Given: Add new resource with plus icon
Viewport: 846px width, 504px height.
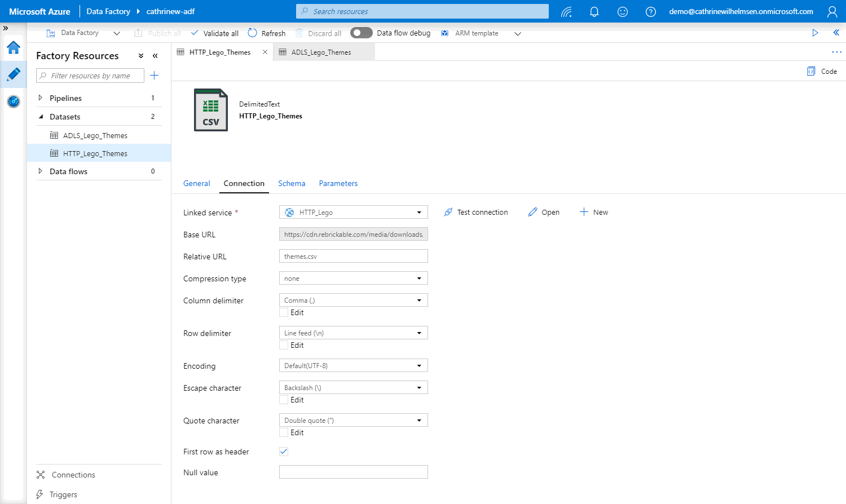Looking at the screenshot, I should 154,76.
